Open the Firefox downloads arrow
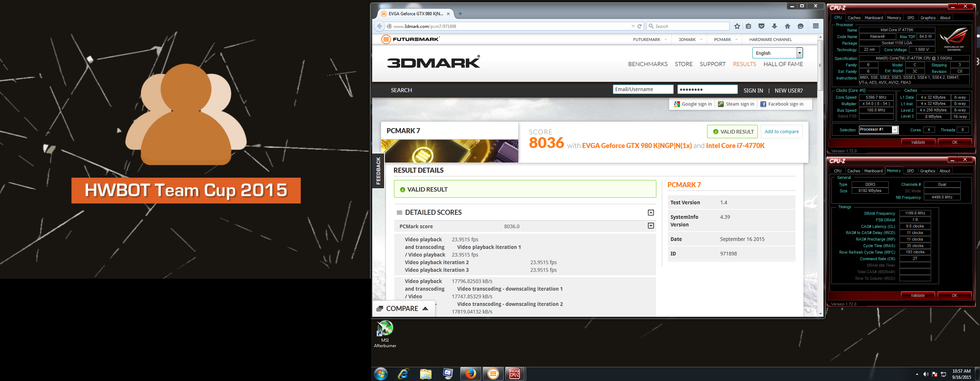The width and height of the screenshot is (980, 381). pyautogui.click(x=774, y=26)
